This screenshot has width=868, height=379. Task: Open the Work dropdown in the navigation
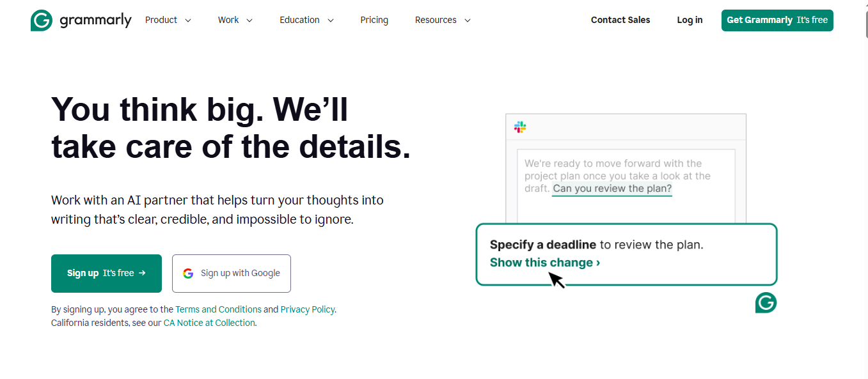pyautogui.click(x=234, y=20)
